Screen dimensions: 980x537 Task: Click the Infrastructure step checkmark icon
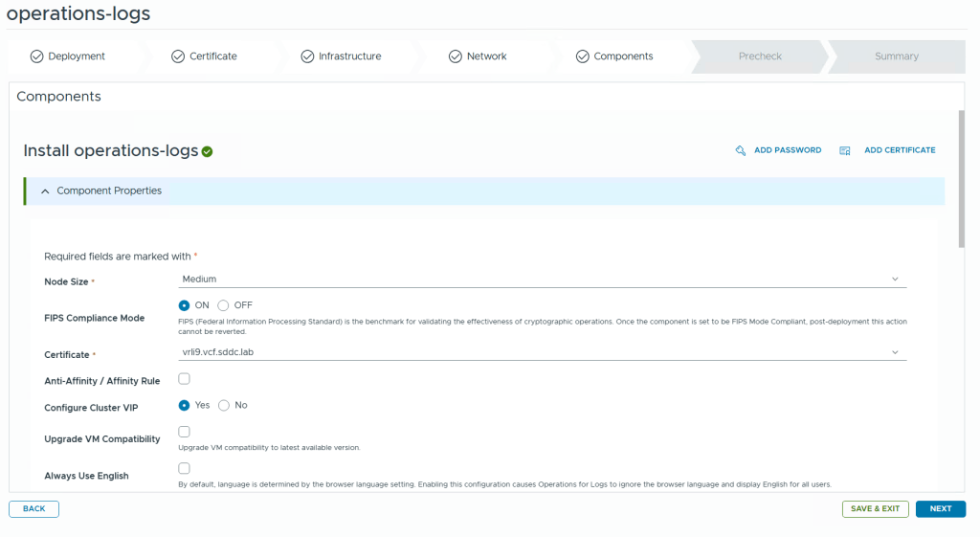[x=307, y=56]
